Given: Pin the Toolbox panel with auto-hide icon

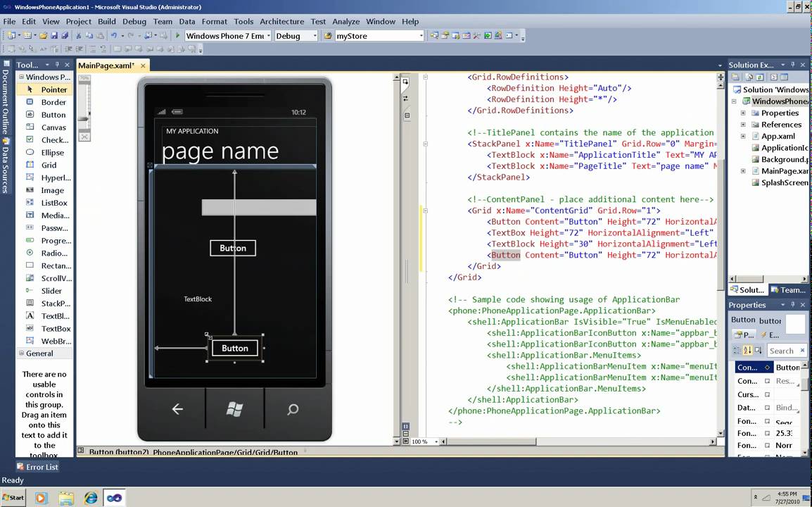Looking at the screenshot, I should 57,65.
